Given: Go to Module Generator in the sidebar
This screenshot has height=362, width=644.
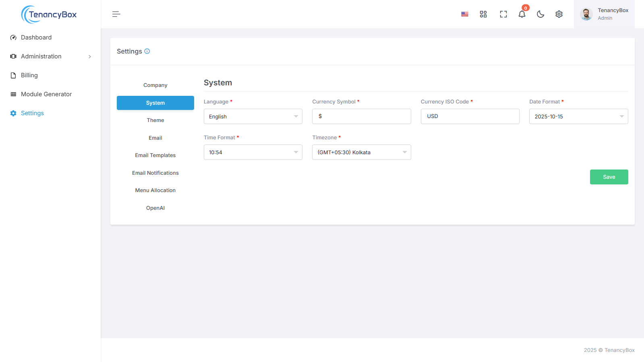Looking at the screenshot, I should (46, 94).
